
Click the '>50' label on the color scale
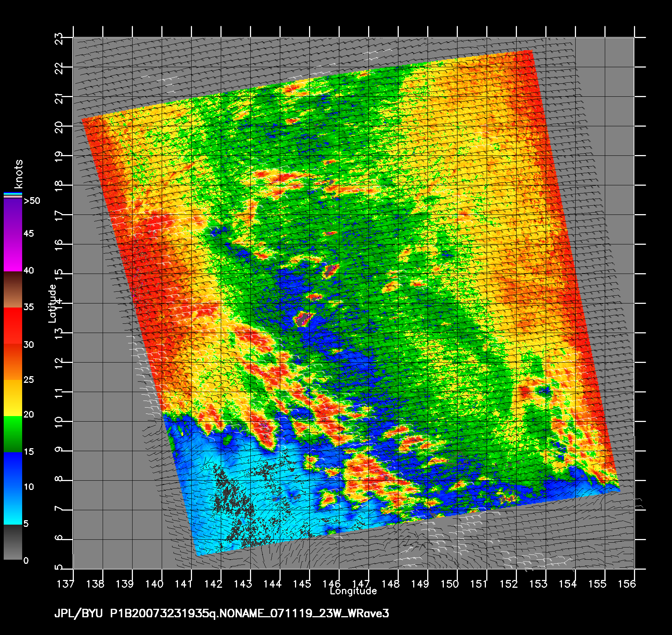pyautogui.click(x=32, y=200)
